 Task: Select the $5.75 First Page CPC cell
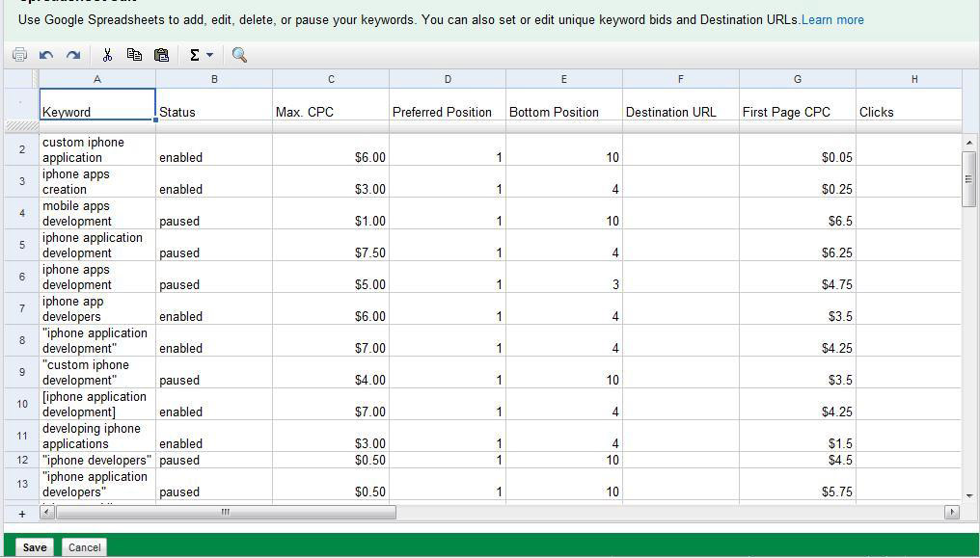point(798,485)
